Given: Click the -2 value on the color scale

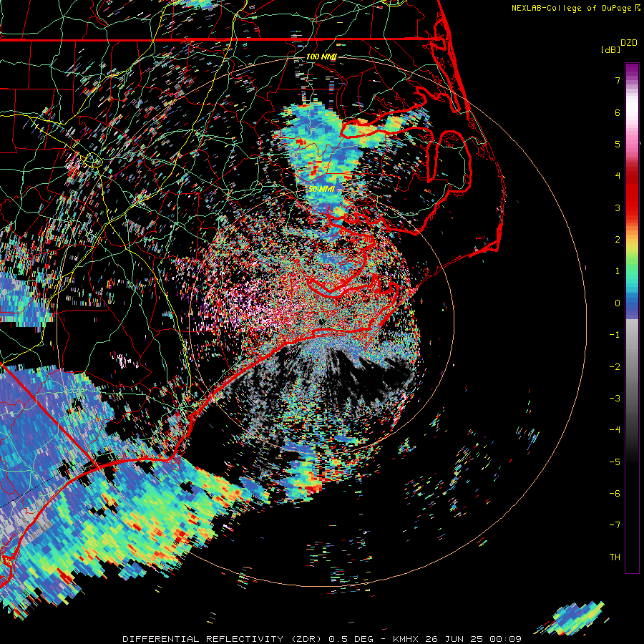Looking at the screenshot, I should (x=615, y=367).
